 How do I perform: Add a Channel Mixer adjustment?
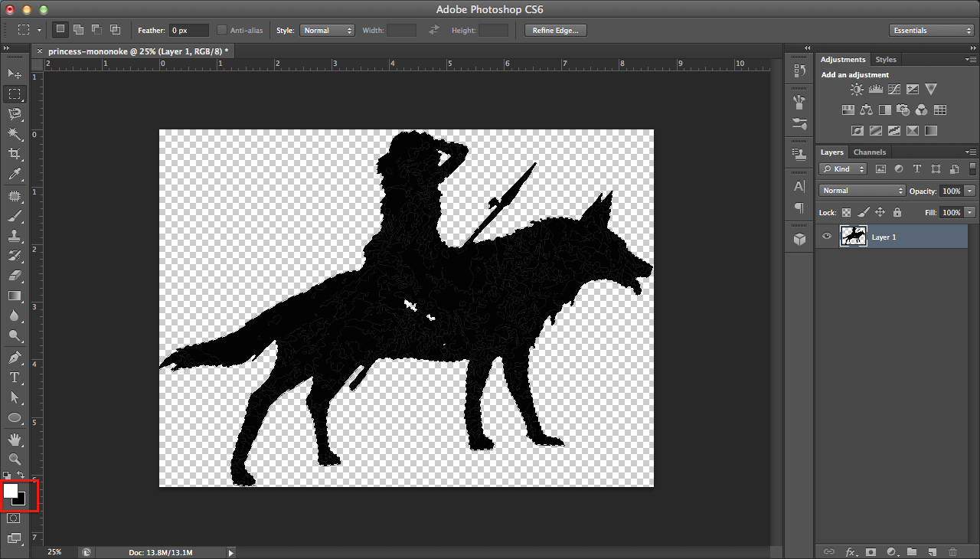point(921,110)
